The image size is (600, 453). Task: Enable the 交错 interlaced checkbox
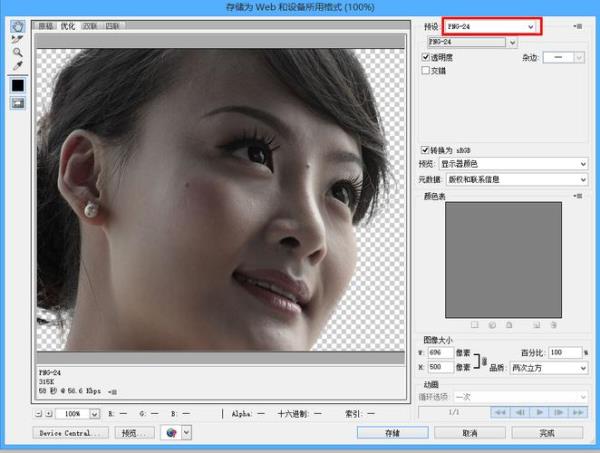tap(427, 71)
